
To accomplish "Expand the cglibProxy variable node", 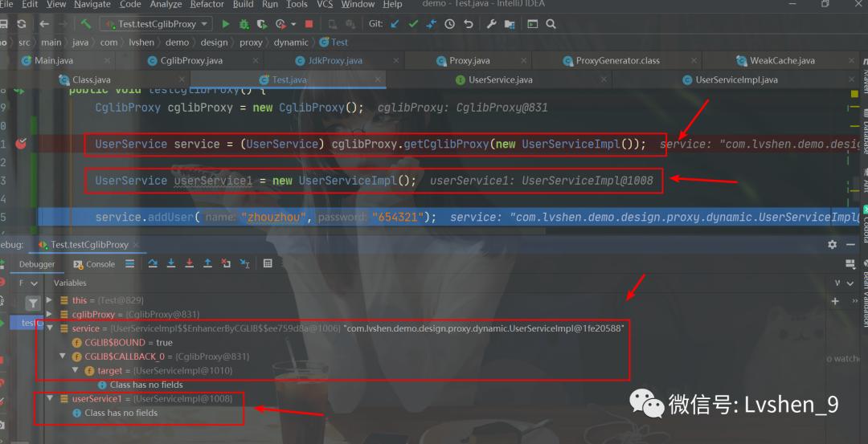I will point(50,315).
